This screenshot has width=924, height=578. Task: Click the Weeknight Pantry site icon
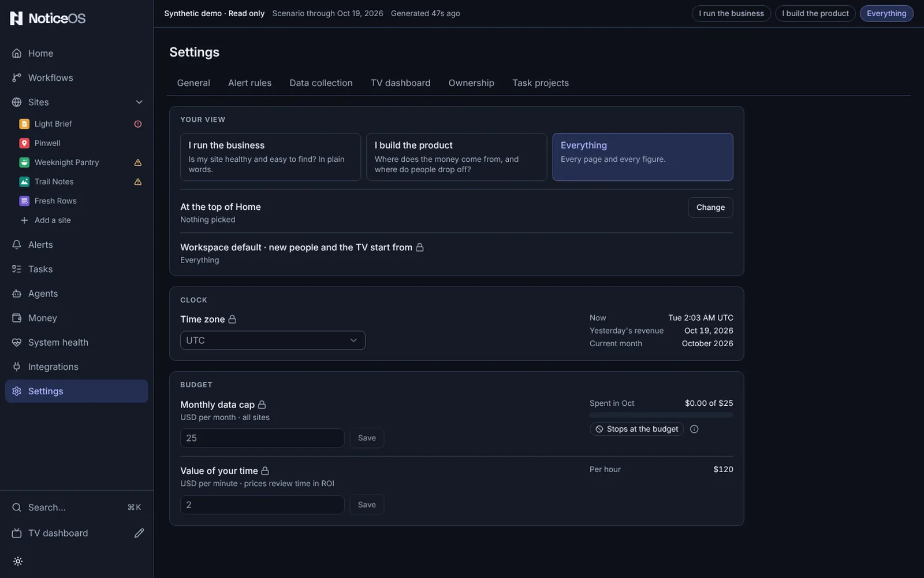[24, 162]
